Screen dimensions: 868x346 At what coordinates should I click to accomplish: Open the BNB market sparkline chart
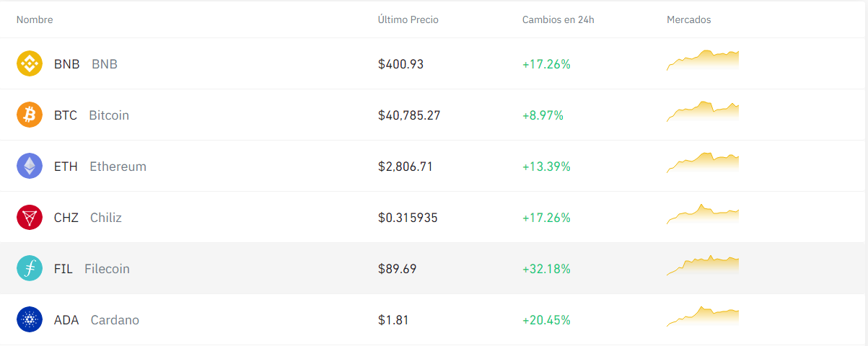[703, 61]
